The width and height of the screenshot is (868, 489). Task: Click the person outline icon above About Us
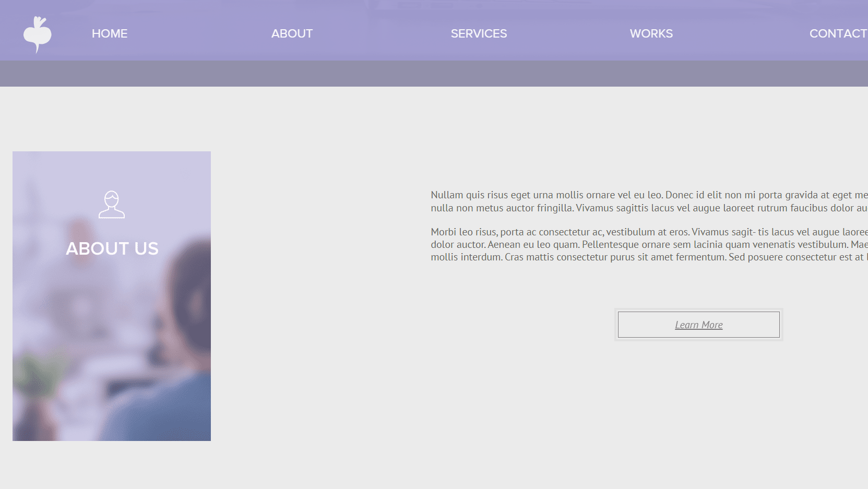click(x=112, y=205)
